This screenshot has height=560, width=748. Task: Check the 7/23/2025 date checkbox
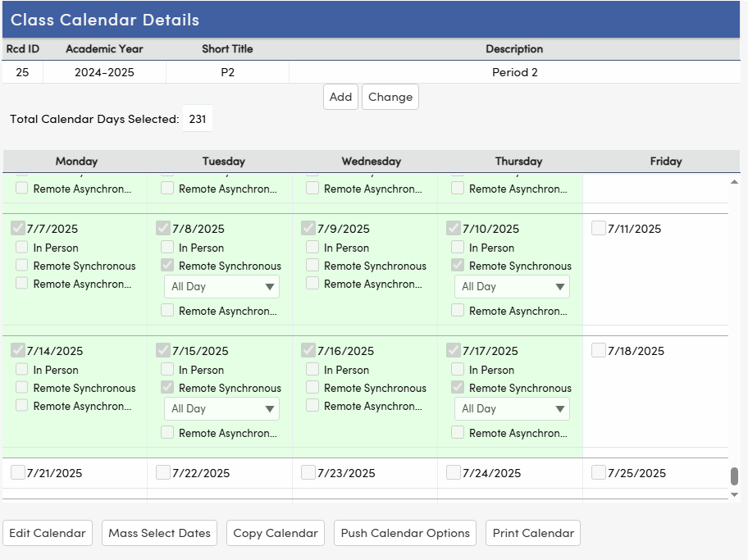click(x=308, y=472)
